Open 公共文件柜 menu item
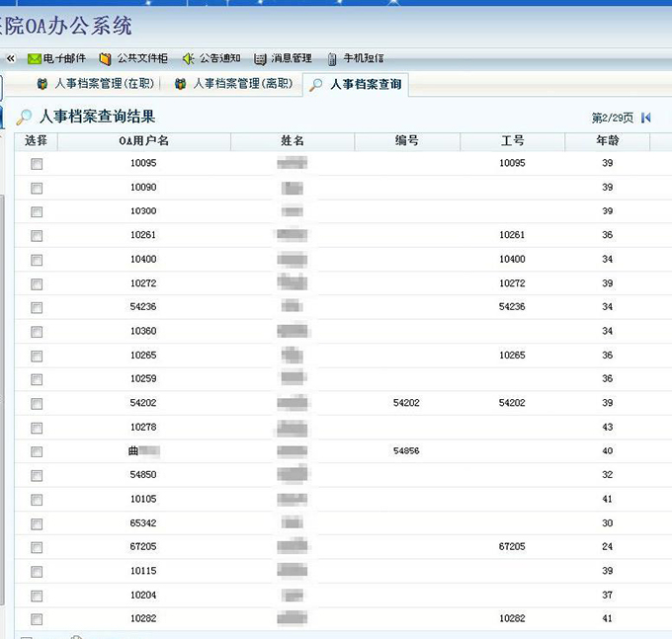The image size is (672, 639). [x=142, y=58]
